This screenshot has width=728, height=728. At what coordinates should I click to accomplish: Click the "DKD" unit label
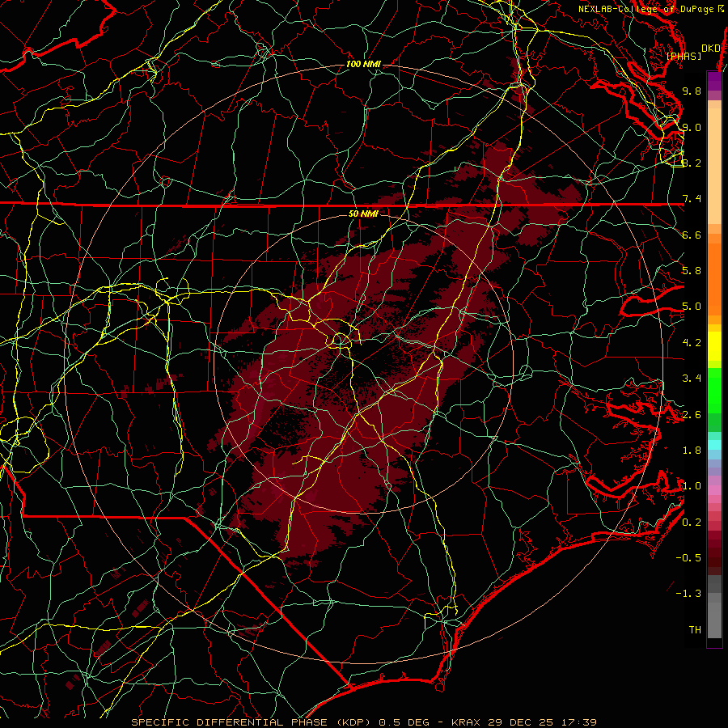710,48
